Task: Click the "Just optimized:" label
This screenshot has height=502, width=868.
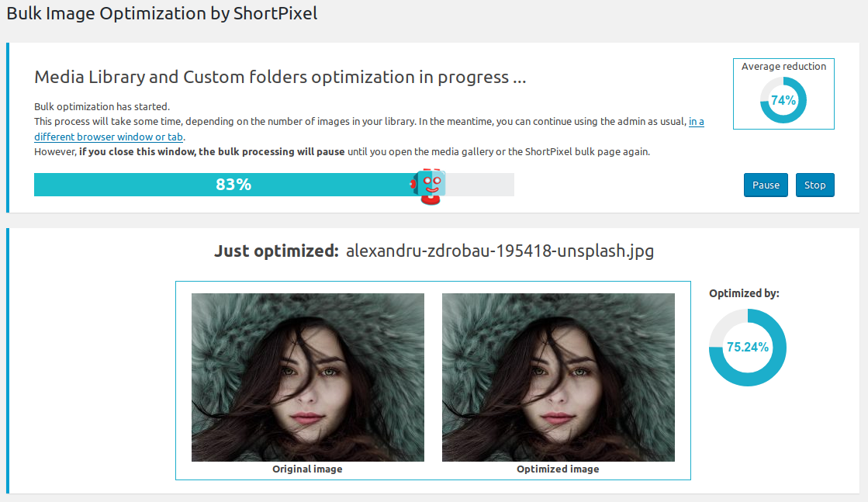Action: point(276,251)
